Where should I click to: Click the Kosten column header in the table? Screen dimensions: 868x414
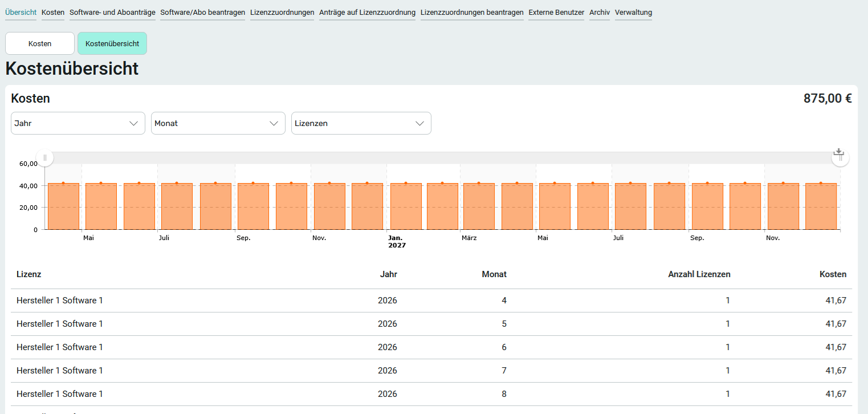(x=833, y=274)
